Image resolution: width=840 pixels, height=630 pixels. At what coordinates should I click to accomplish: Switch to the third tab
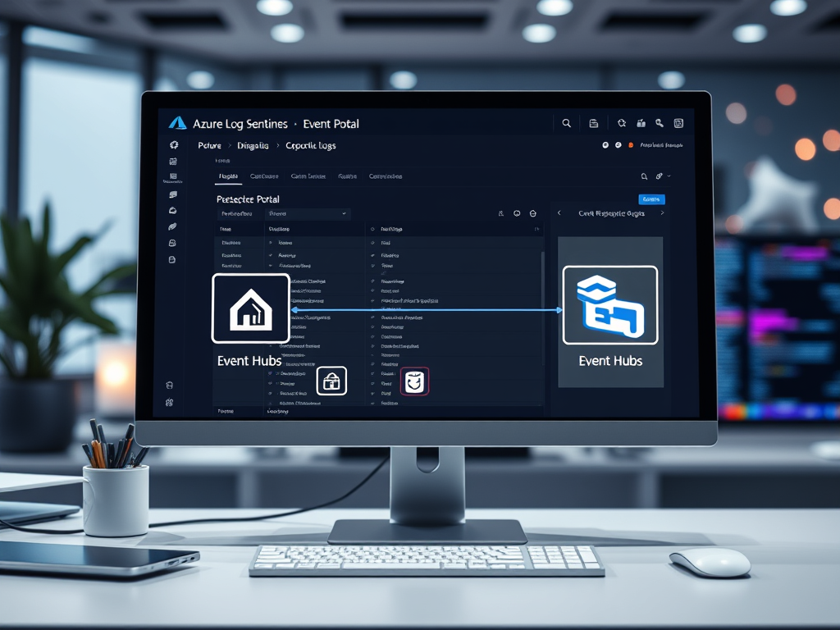click(308, 176)
